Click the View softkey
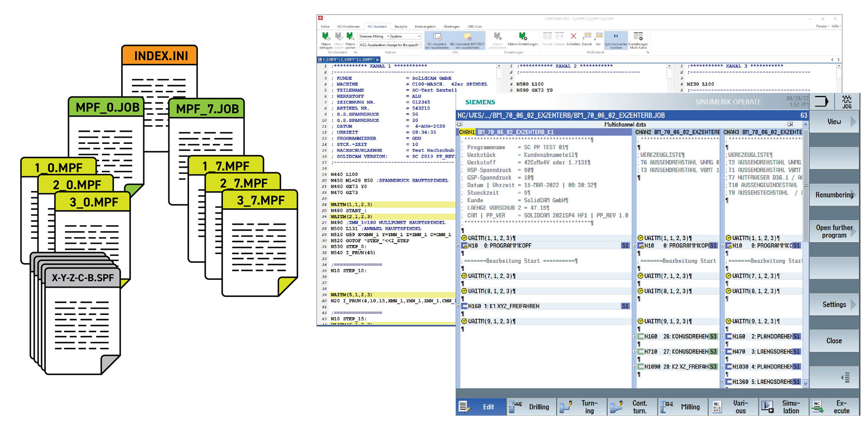 [834, 122]
